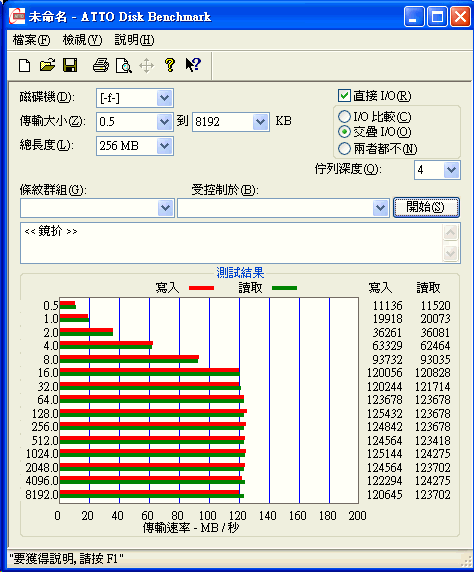
Task: Open the transfer size start 0.5 dropdown
Action: coord(165,121)
